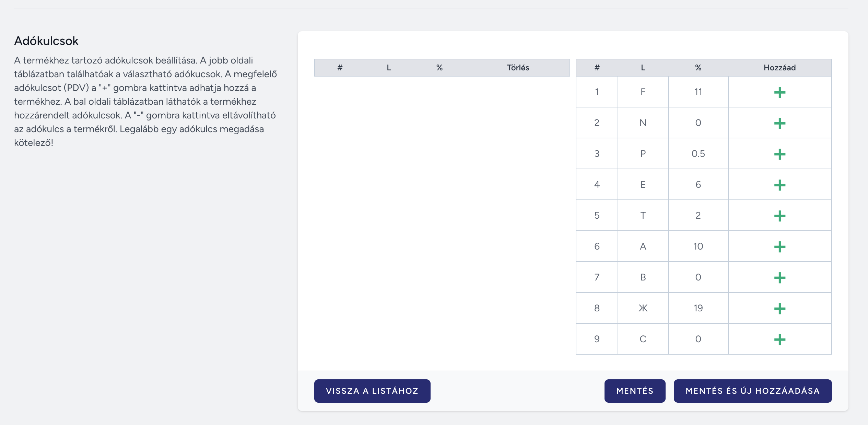Add the Ж 19 percent tax rate
868x425 pixels.
coord(779,309)
